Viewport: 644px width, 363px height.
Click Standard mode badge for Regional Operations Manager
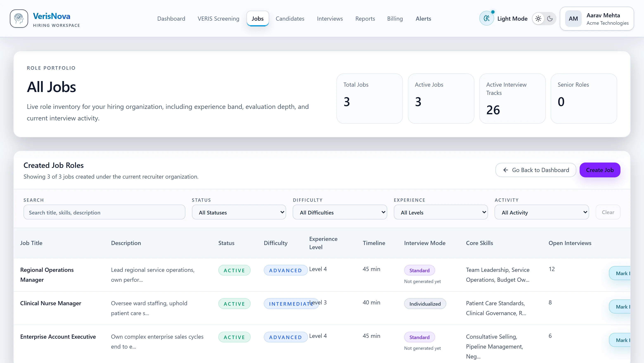pos(419,270)
